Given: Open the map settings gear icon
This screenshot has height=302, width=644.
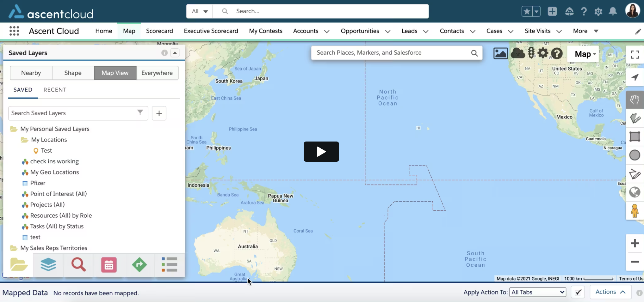Looking at the screenshot, I should [x=543, y=53].
